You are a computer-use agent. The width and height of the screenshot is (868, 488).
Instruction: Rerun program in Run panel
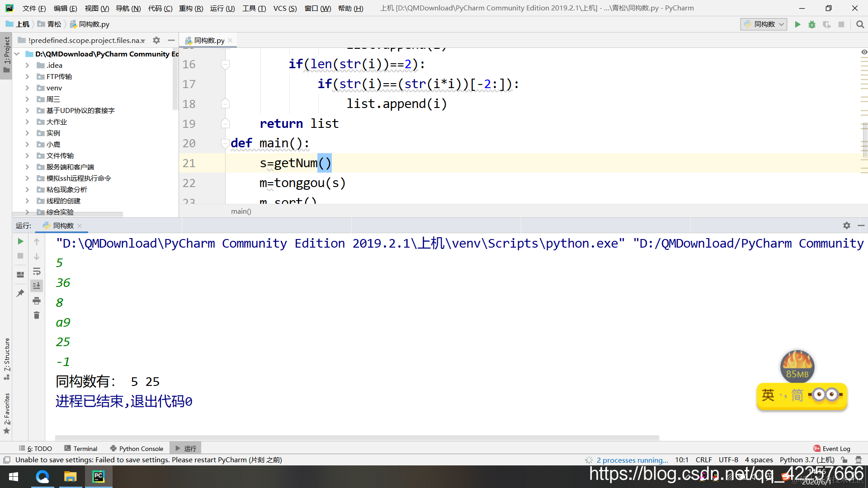[20, 242]
